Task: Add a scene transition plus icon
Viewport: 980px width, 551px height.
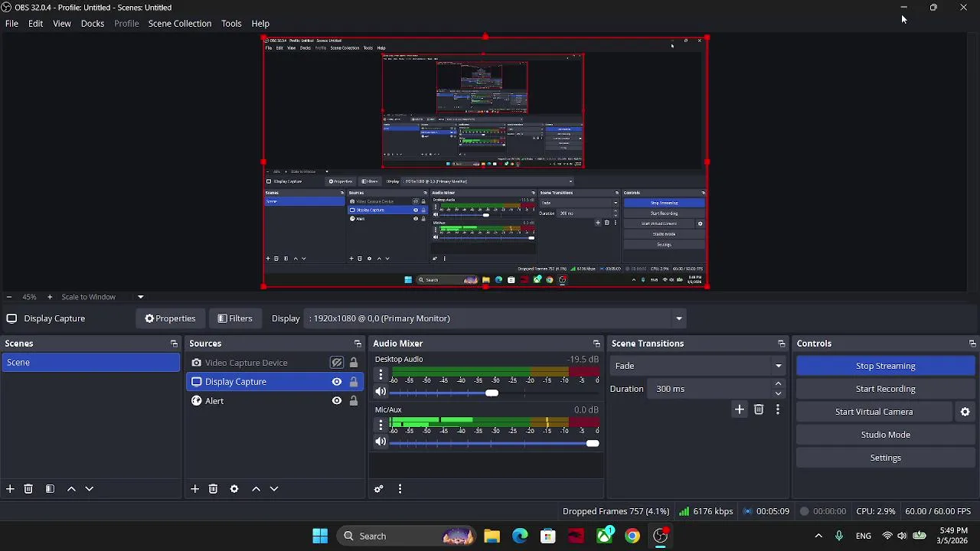Action: 740,409
